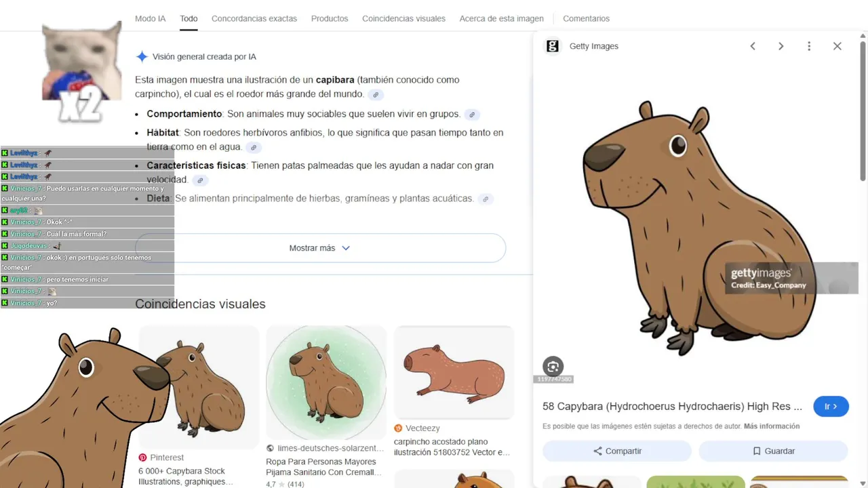Image resolution: width=868 pixels, height=488 pixels.
Task: Open the Concordancias exactas tab
Action: coord(254,19)
